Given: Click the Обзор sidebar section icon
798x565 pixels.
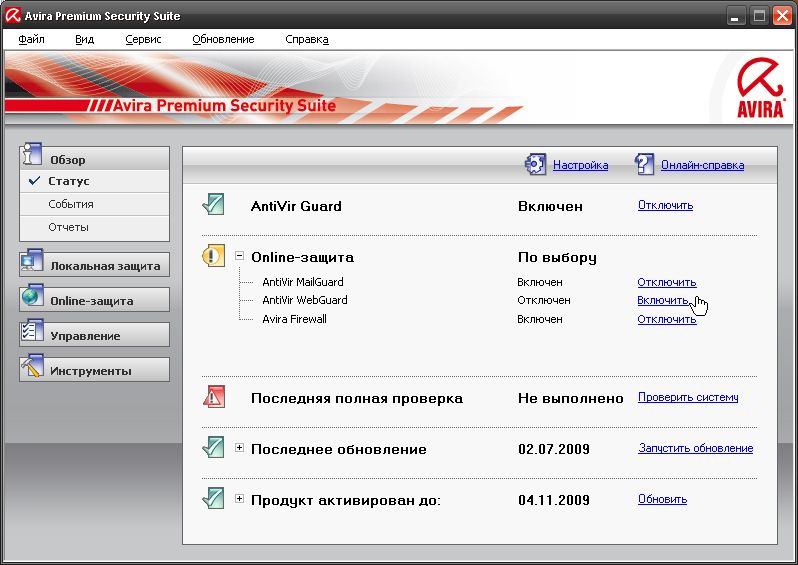Looking at the screenshot, I should coord(32,156).
